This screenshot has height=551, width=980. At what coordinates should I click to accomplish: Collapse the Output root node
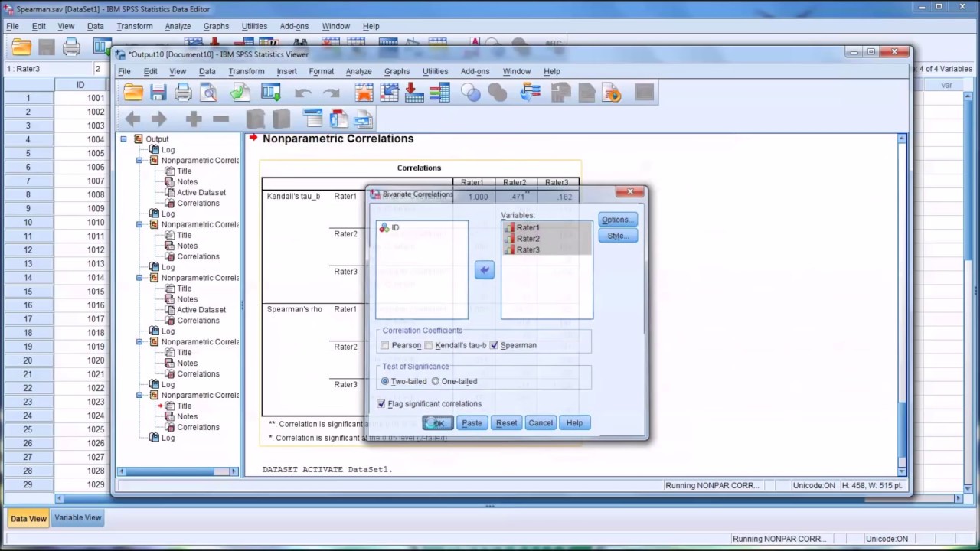coord(123,139)
